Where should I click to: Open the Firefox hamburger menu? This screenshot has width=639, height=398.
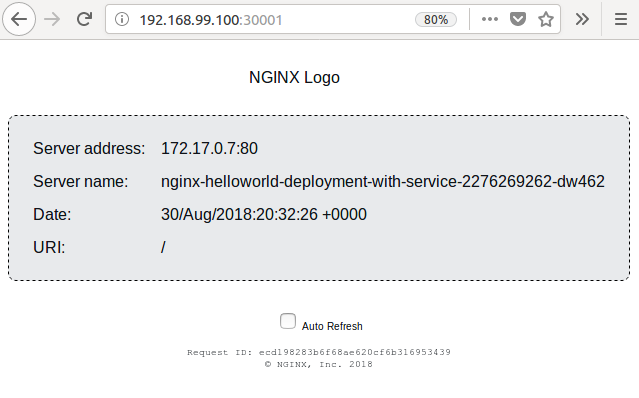621,19
